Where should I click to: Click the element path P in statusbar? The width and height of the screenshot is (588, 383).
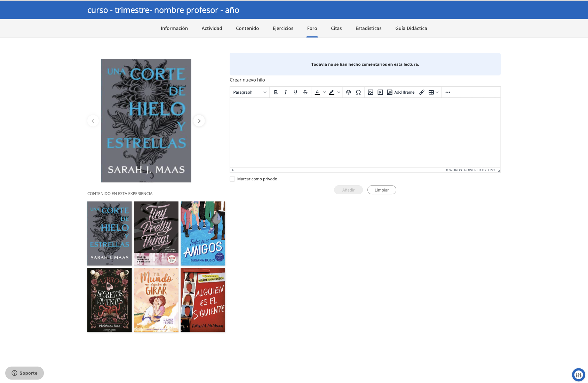click(x=233, y=170)
